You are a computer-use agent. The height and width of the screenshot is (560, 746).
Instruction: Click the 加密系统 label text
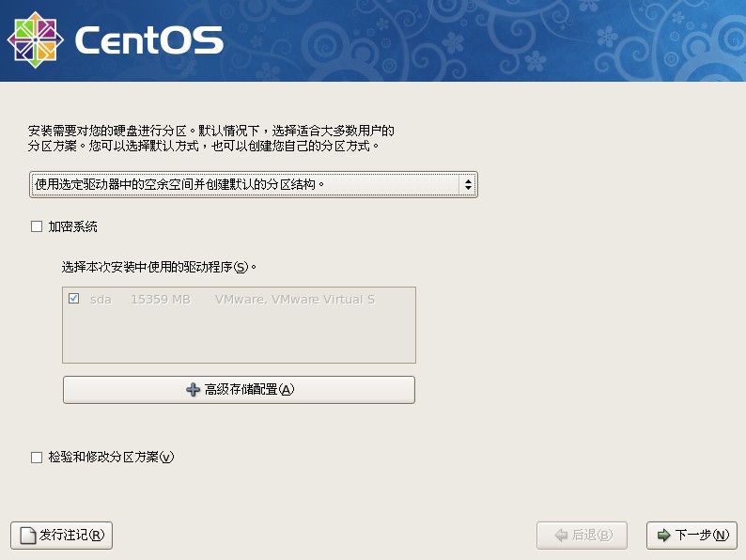coord(72,226)
